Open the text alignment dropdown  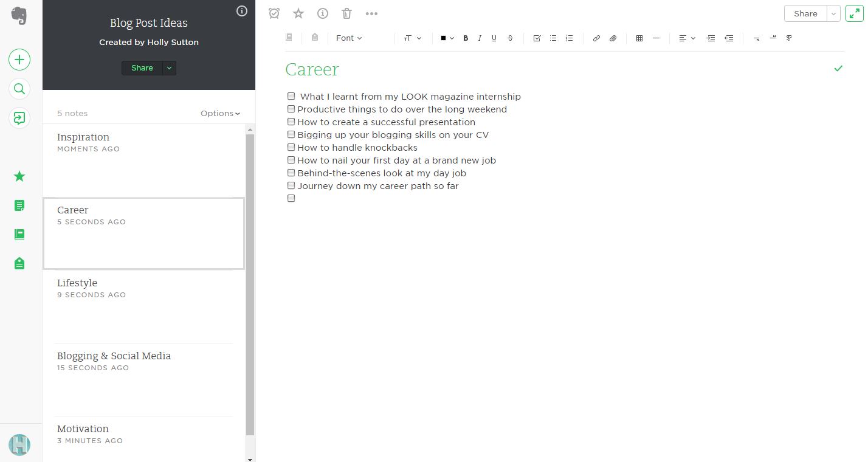point(687,38)
